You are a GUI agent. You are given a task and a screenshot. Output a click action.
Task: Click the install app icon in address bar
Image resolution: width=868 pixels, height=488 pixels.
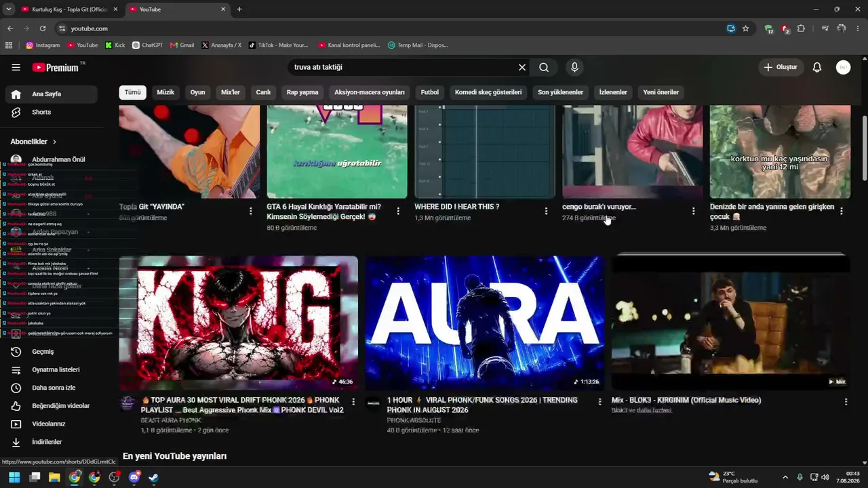[x=731, y=28]
